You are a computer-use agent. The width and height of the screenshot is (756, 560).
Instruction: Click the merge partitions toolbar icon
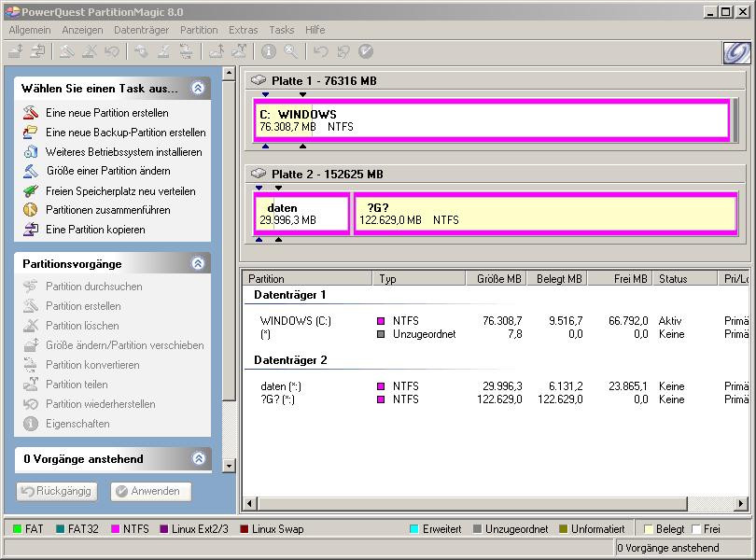click(x=216, y=51)
